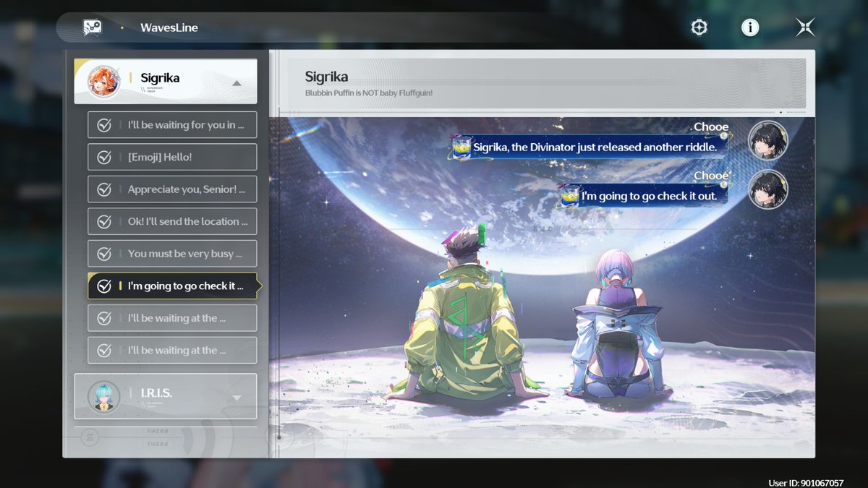Click checkmark beside 'I'm going to go check it'
Viewport: 868px width, 488px height.
click(104, 286)
